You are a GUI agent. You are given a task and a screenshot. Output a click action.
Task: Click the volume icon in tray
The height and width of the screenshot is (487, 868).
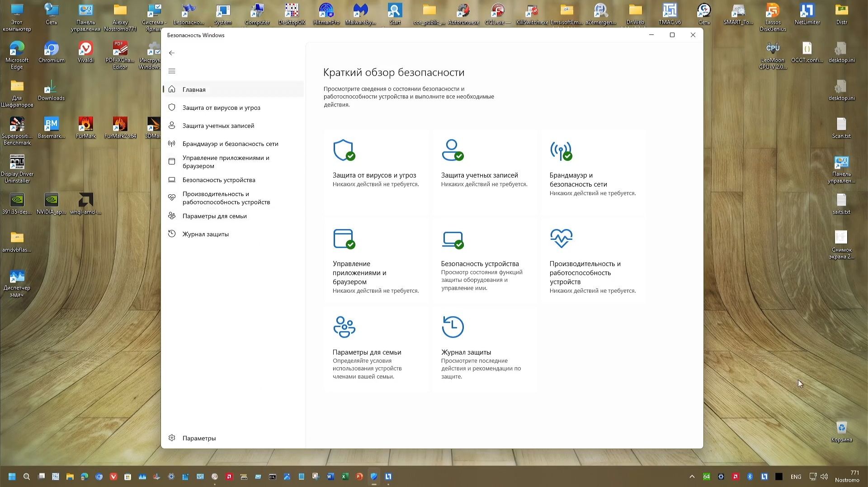[x=824, y=477]
